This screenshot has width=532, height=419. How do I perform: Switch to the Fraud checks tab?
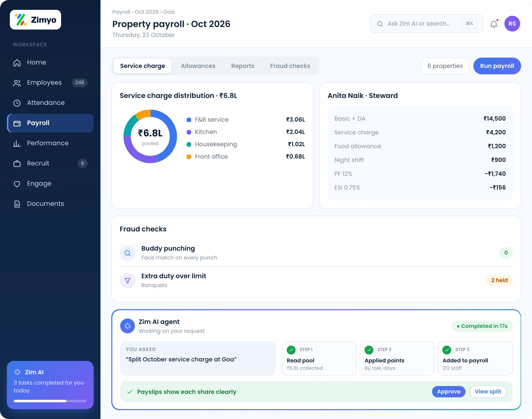coord(290,66)
